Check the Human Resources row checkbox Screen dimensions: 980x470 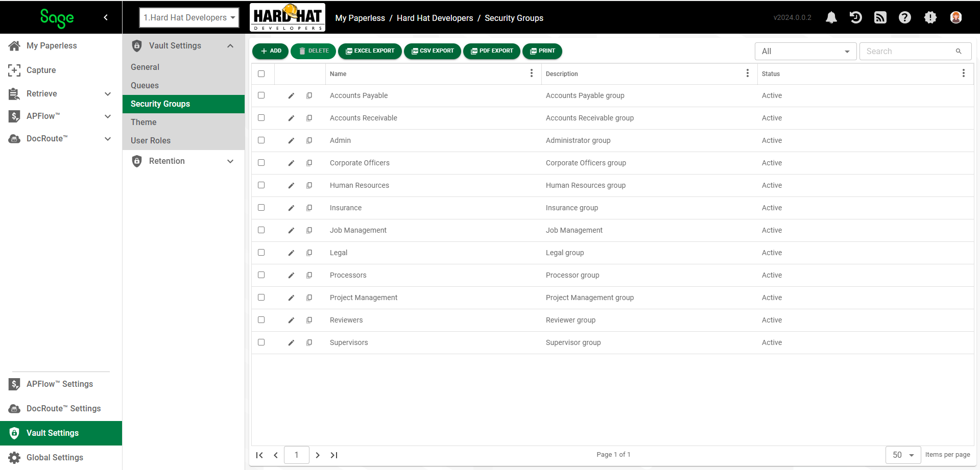pos(261,185)
